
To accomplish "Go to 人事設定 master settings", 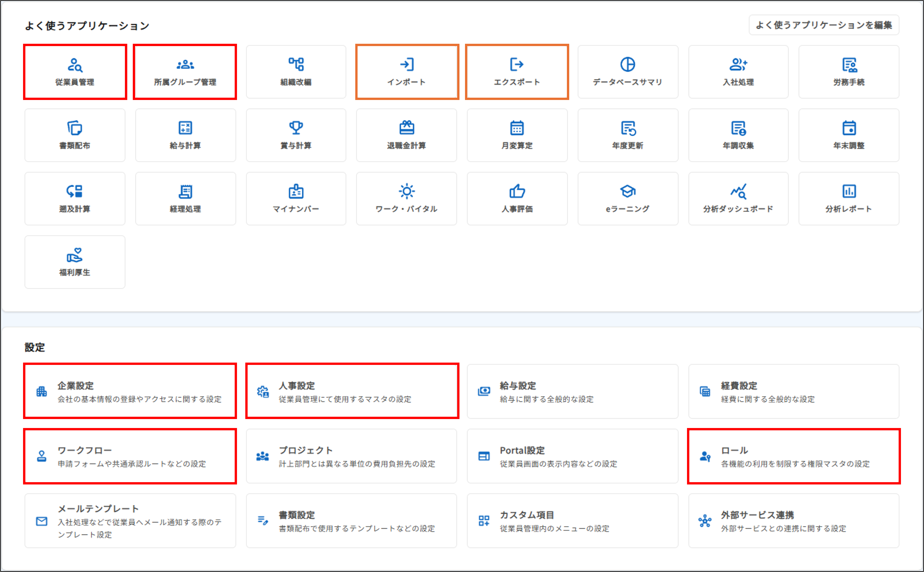I will (352, 391).
